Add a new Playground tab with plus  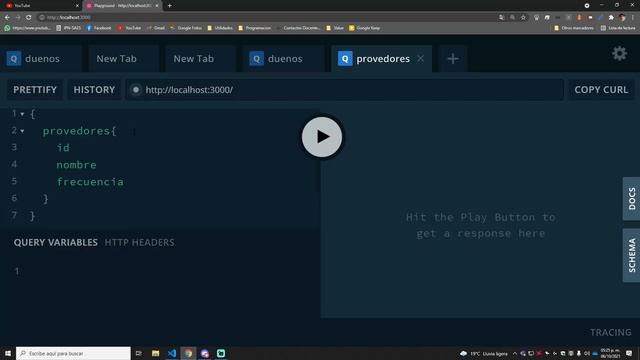(x=453, y=59)
